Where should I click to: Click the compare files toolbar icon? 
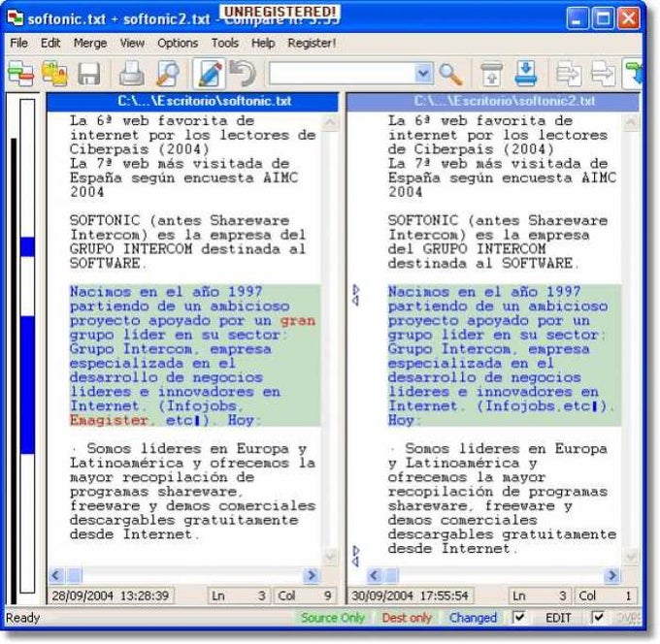(21, 73)
